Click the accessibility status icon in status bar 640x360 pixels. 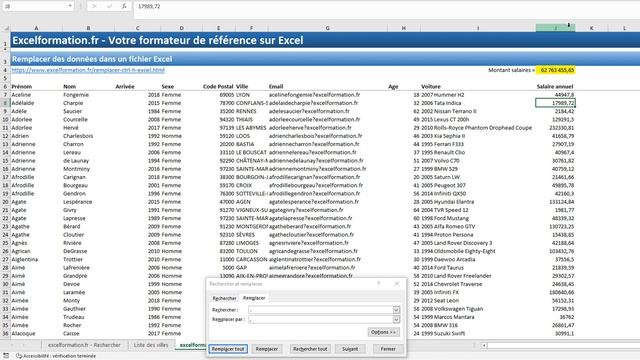pyautogui.click(x=19, y=356)
